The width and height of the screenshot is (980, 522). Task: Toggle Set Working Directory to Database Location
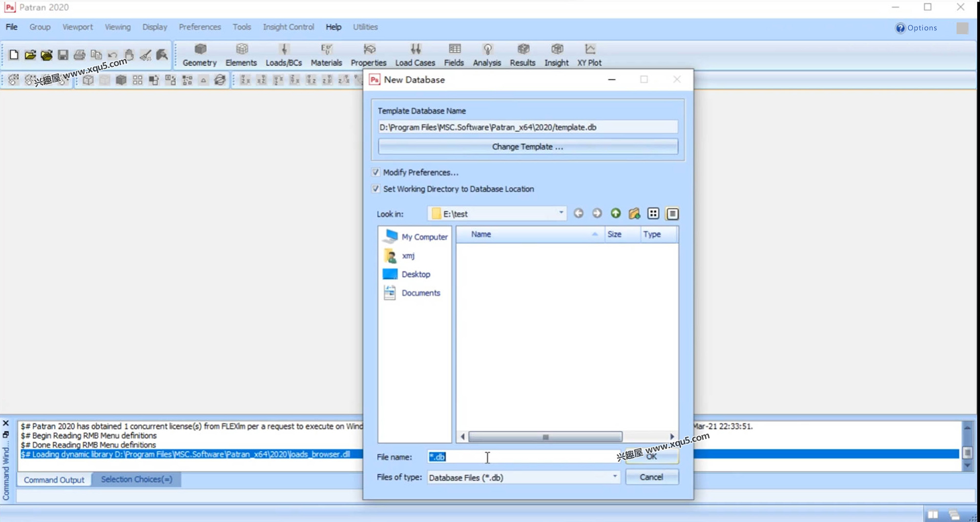(375, 189)
